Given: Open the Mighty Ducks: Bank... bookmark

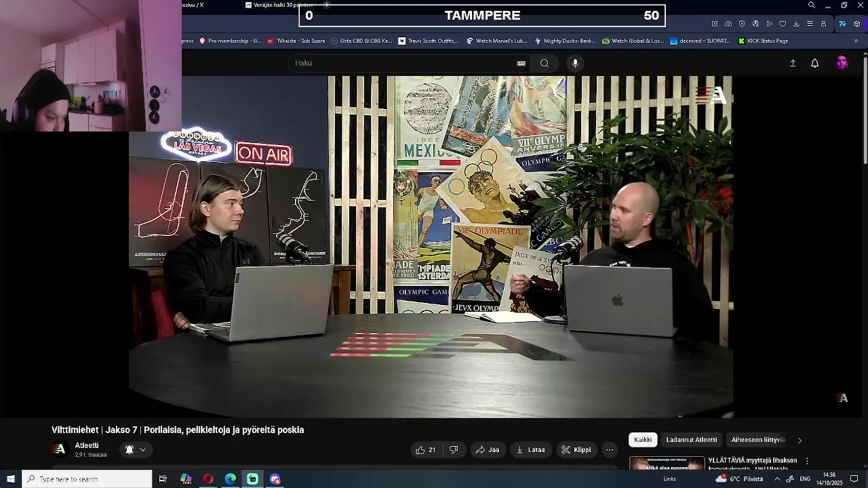Looking at the screenshot, I should pyautogui.click(x=565, y=41).
